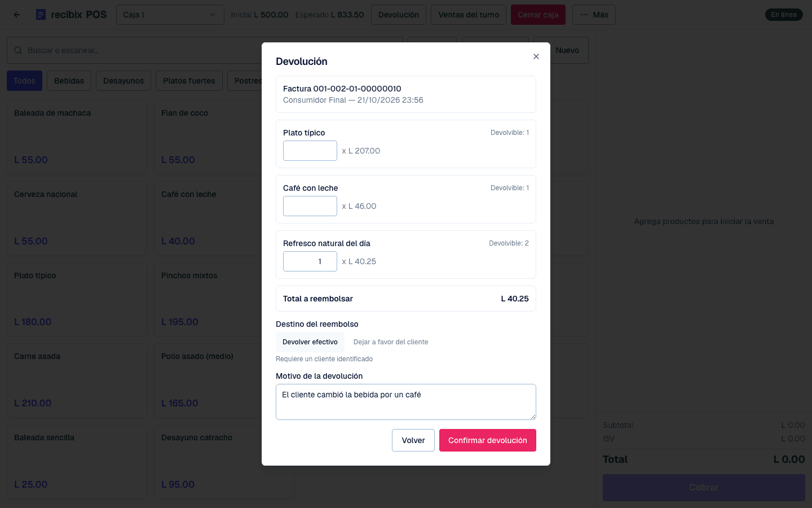Screen dimensions: 812x508
Task: Switch to the Bebidas category tab
Action: (69, 81)
